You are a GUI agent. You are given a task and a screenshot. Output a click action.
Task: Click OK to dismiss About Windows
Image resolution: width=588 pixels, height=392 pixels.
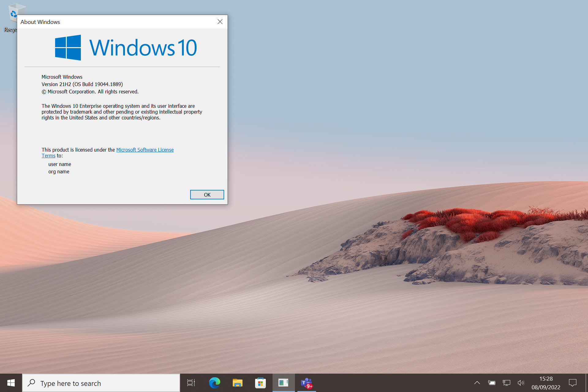click(207, 195)
